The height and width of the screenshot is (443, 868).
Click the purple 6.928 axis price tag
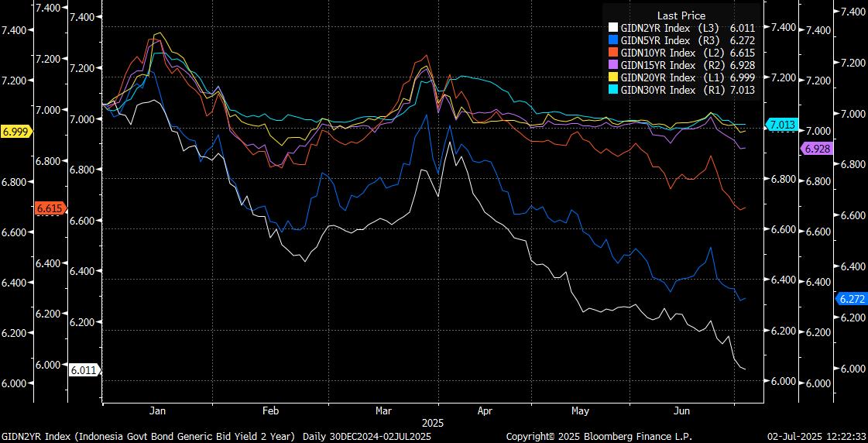point(815,149)
